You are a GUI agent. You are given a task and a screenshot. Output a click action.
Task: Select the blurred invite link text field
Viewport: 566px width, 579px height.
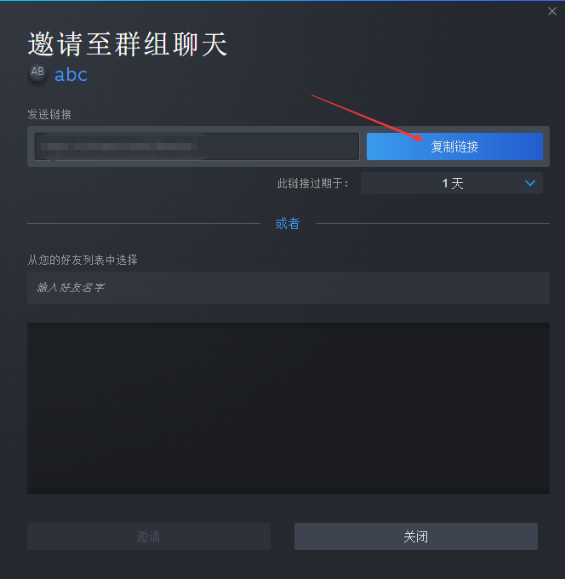[197, 147]
